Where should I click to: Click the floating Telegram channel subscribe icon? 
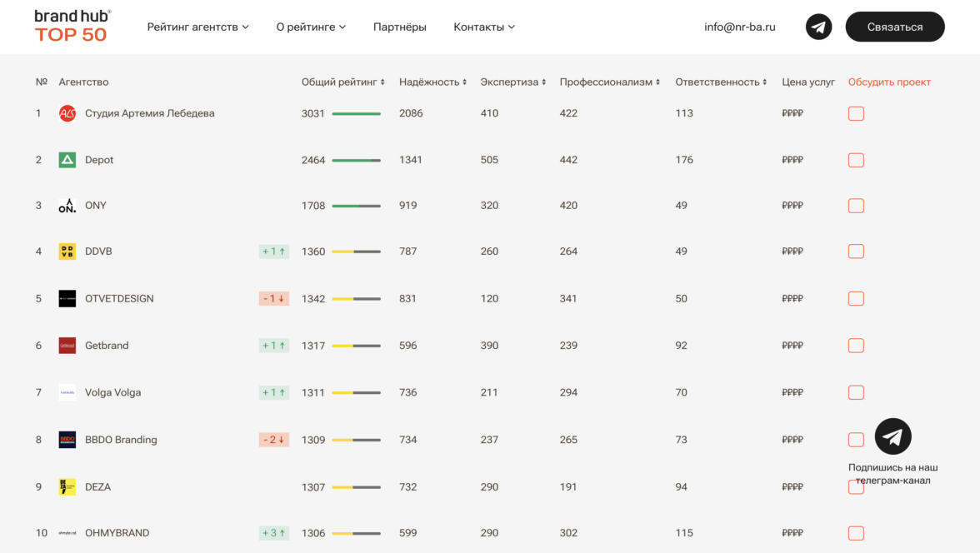(x=892, y=436)
